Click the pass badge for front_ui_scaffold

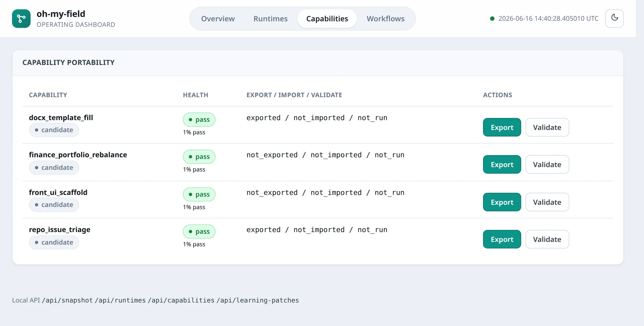click(199, 194)
